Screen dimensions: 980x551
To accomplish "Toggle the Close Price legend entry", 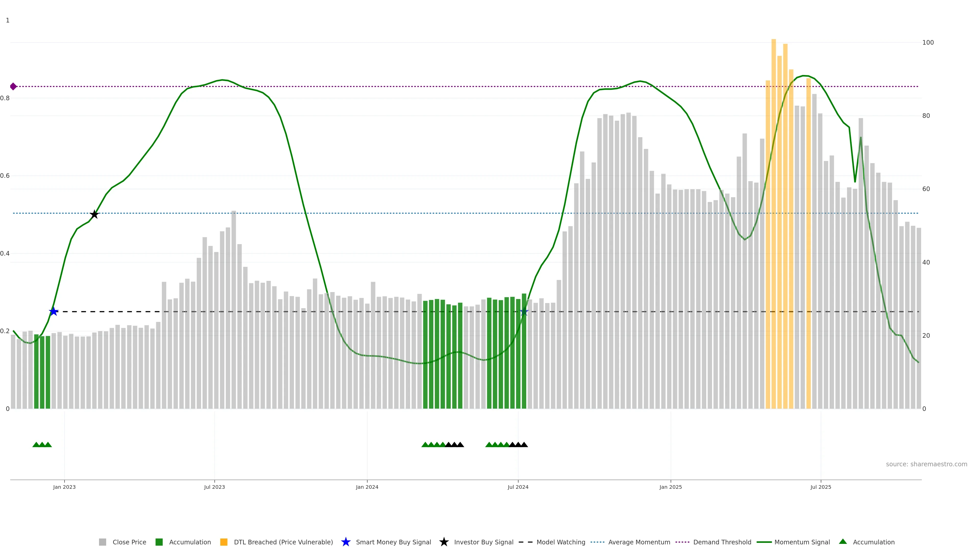I will point(129,542).
